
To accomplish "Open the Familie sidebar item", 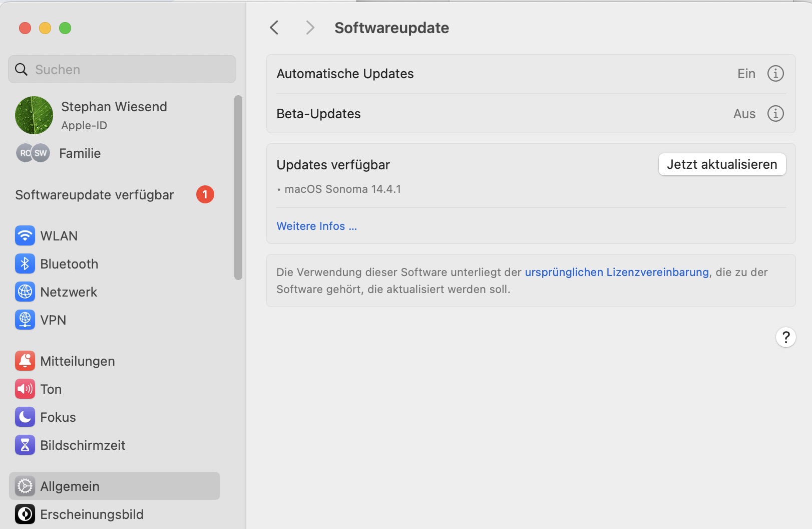I will [x=115, y=153].
